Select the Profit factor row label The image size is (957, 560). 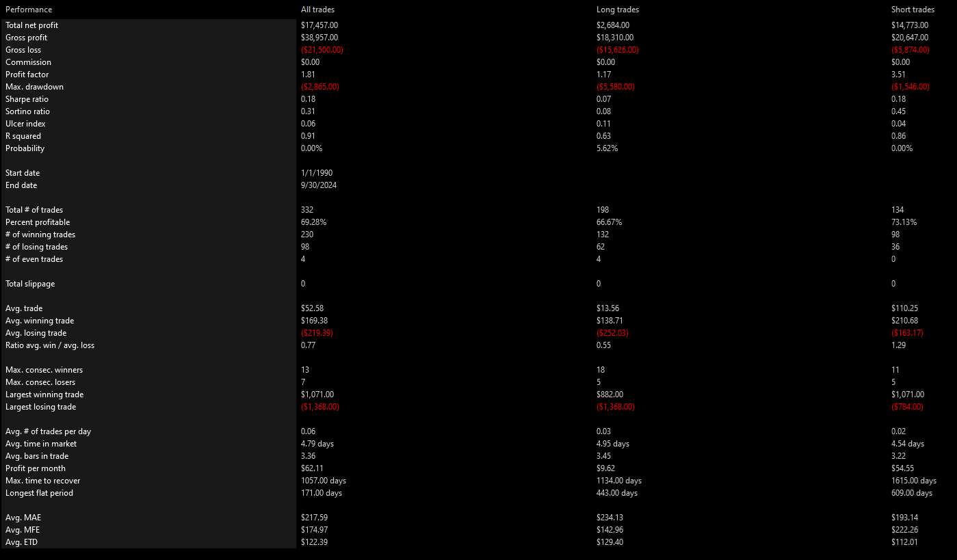pos(27,75)
